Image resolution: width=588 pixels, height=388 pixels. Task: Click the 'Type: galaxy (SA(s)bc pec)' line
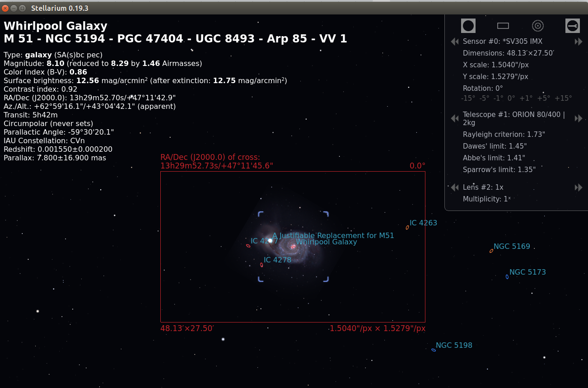tap(53, 55)
